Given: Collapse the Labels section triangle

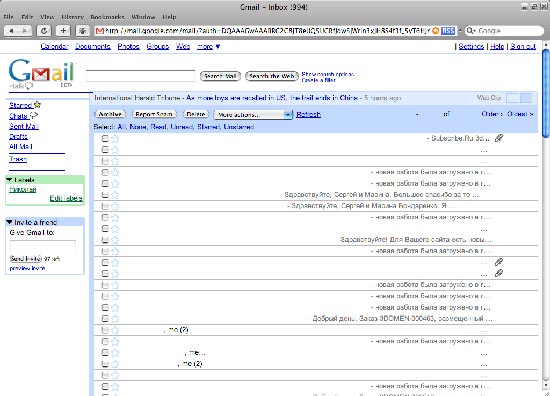Looking at the screenshot, I should click(9, 180).
